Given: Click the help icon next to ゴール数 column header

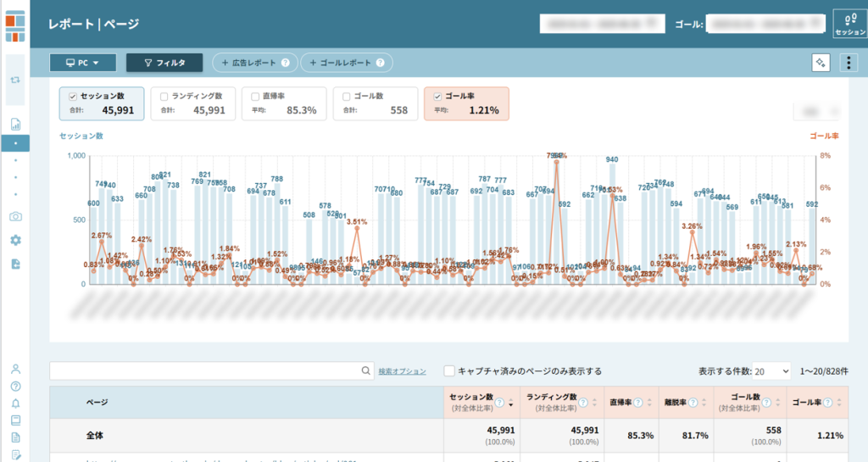Looking at the screenshot, I should pos(766,403).
